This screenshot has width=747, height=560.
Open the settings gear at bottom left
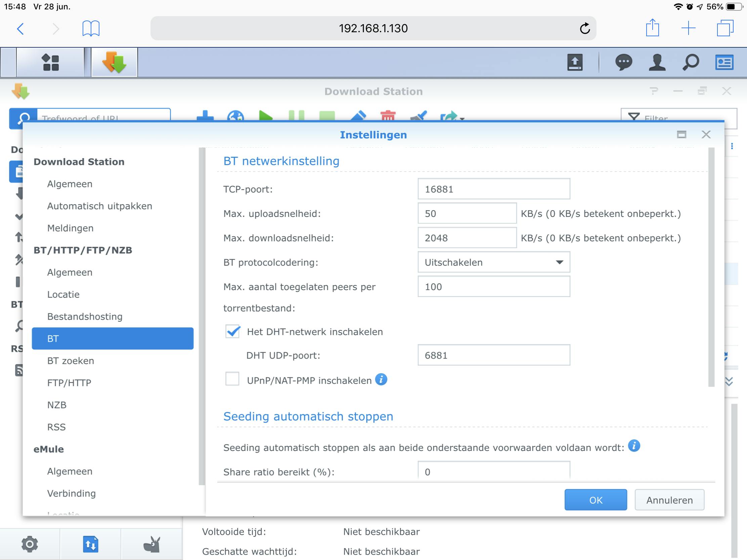[30, 544]
